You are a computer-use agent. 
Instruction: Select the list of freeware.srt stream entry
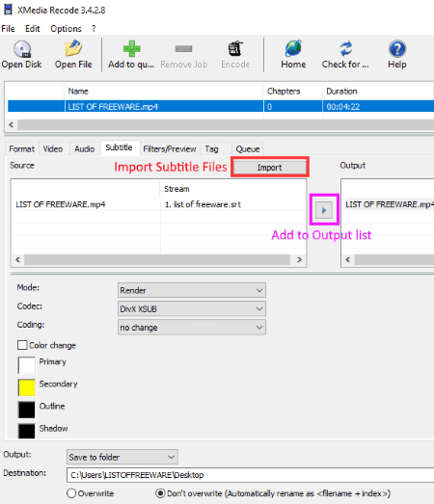click(203, 204)
